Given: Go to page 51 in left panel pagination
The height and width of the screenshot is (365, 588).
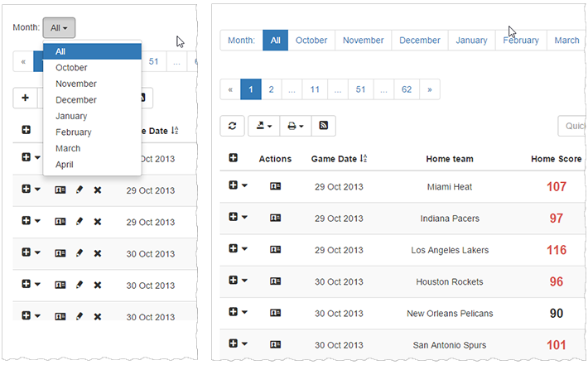Looking at the screenshot, I should (153, 61).
